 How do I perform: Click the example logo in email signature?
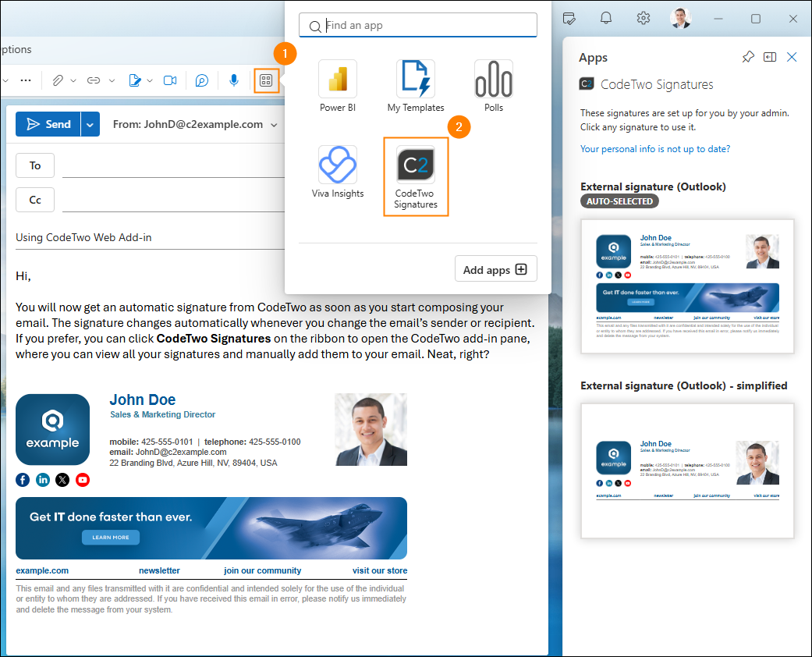click(x=52, y=429)
